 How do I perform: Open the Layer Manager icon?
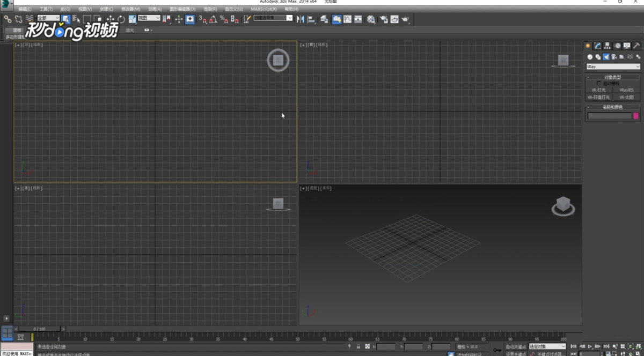pyautogui.click(x=324, y=19)
